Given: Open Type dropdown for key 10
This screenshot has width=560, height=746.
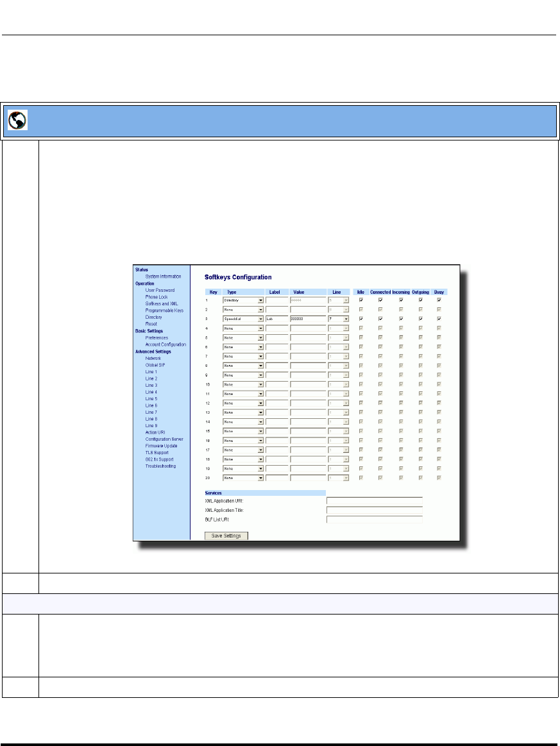Looking at the screenshot, I should (243, 384).
